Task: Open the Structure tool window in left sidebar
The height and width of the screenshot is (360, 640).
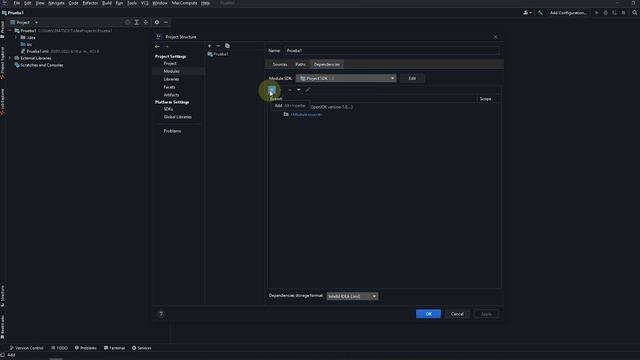Action: tap(2, 297)
